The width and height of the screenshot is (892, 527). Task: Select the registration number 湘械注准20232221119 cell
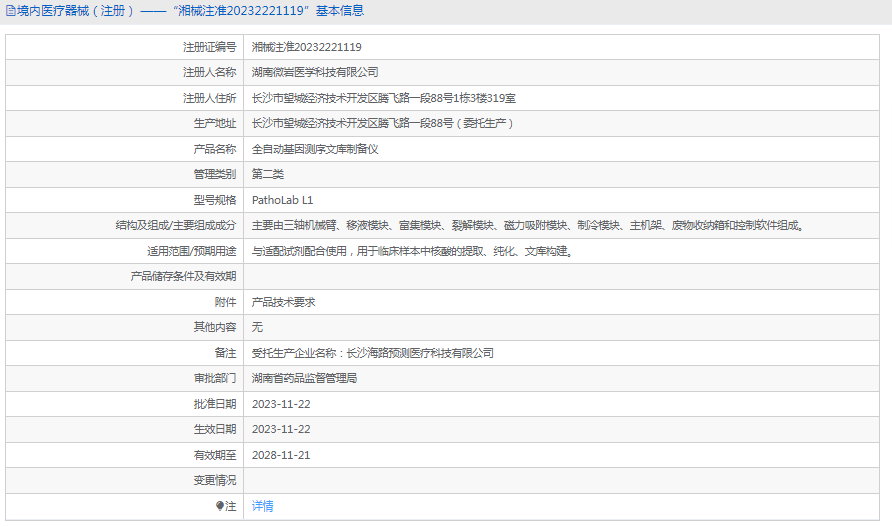coord(307,47)
